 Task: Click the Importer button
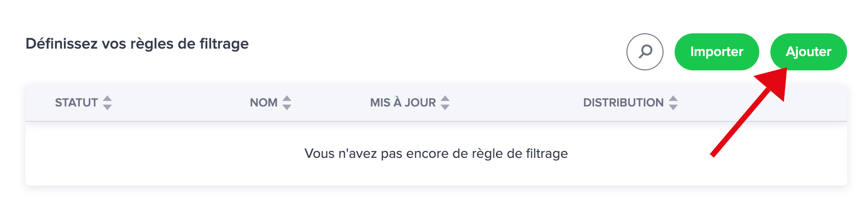point(717,52)
